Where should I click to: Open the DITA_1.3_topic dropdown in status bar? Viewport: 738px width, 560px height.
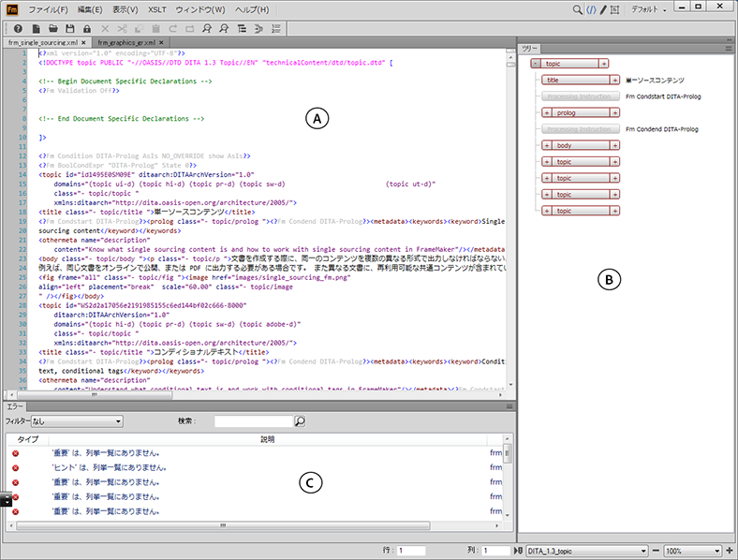point(587,551)
